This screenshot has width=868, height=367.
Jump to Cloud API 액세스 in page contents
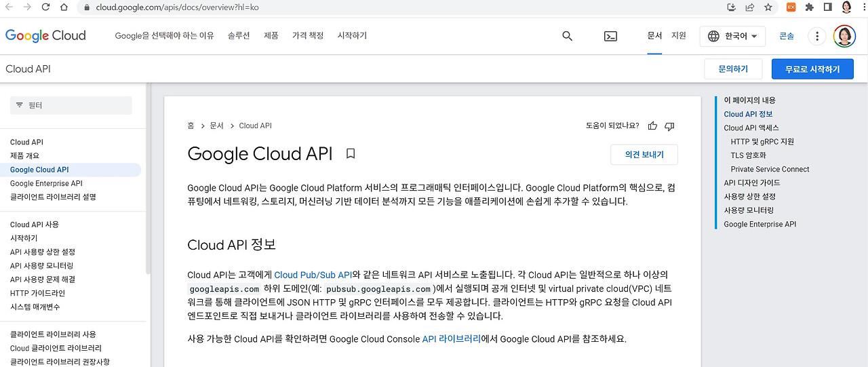[751, 128]
